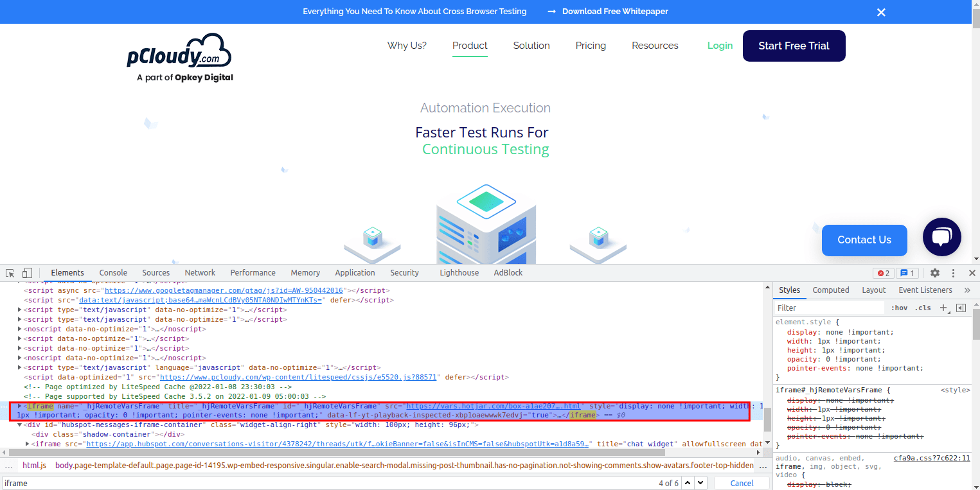
Task: Click the Start Free Trial button
Action: point(794,46)
